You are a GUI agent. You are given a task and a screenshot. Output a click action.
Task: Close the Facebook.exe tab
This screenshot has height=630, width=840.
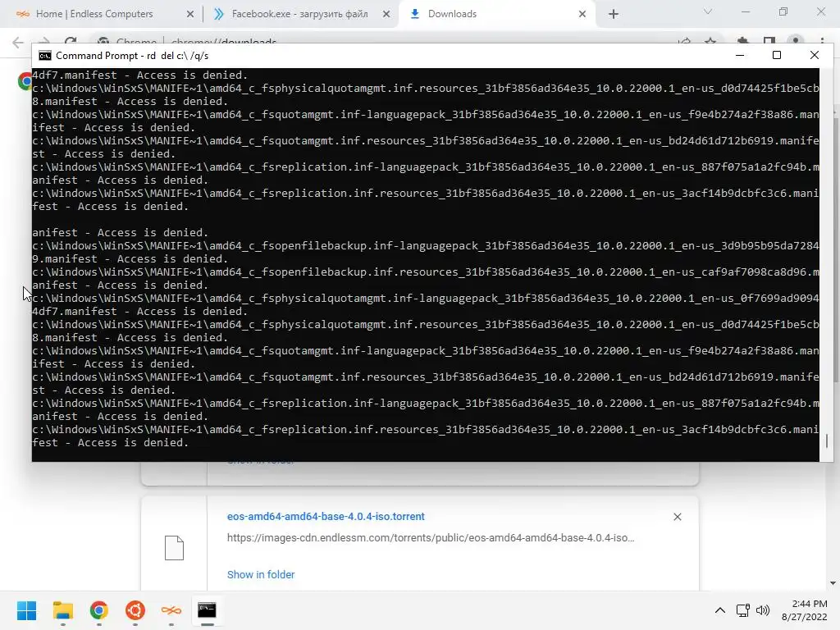(x=386, y=15)
